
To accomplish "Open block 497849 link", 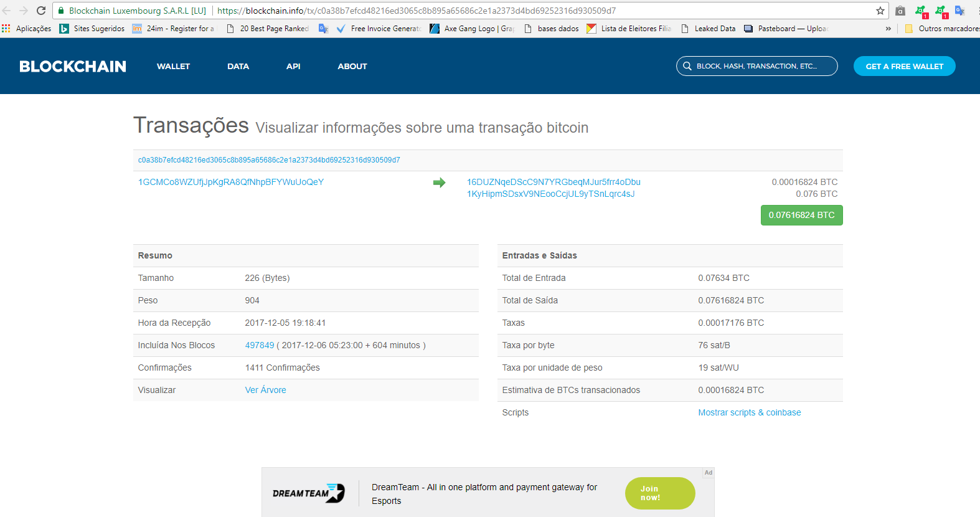I will [x=260, y=345].
